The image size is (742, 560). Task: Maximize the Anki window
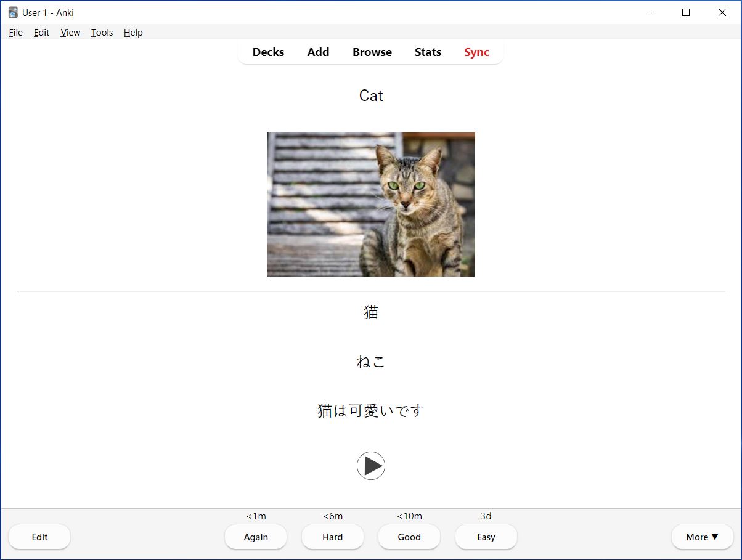686,12
